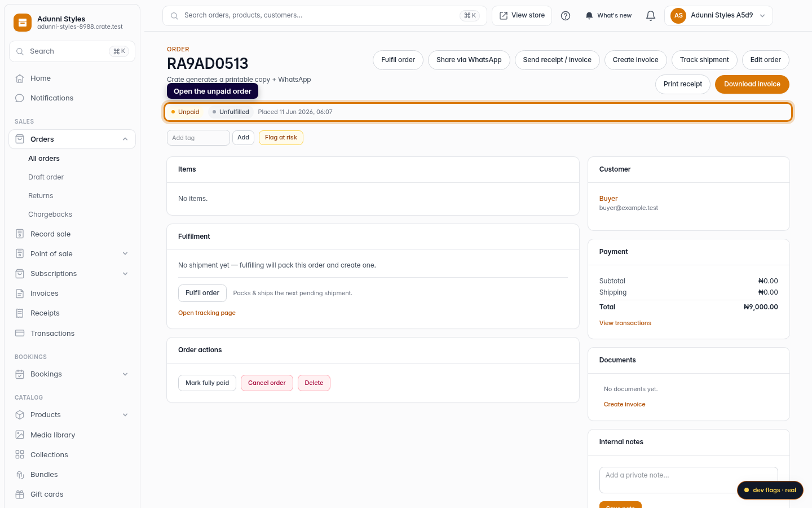Screen dimensions: 812x508
Task: Click the Gift cards icon
Action: point(20,494)
